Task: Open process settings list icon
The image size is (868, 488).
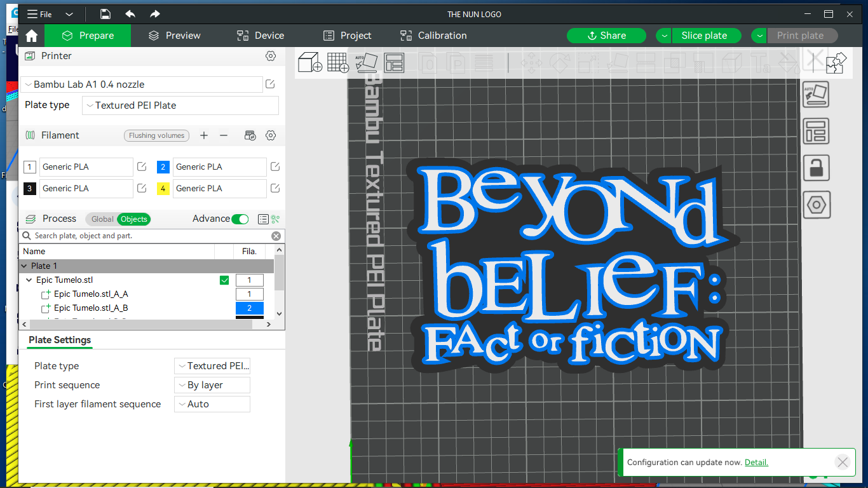Action: (263, 219)
